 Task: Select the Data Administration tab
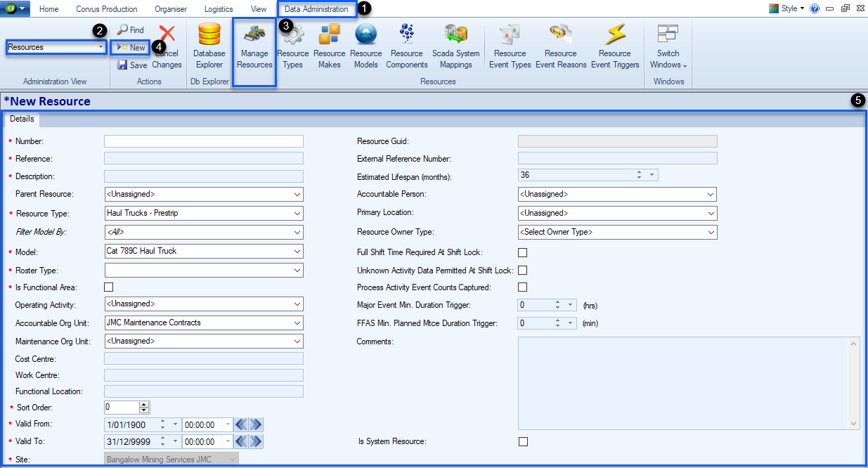316,9
